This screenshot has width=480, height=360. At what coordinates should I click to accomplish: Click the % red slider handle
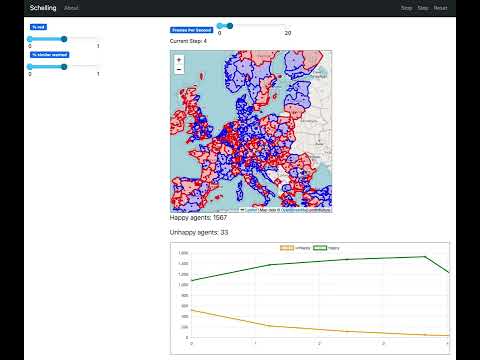click(x=64, y=39)
